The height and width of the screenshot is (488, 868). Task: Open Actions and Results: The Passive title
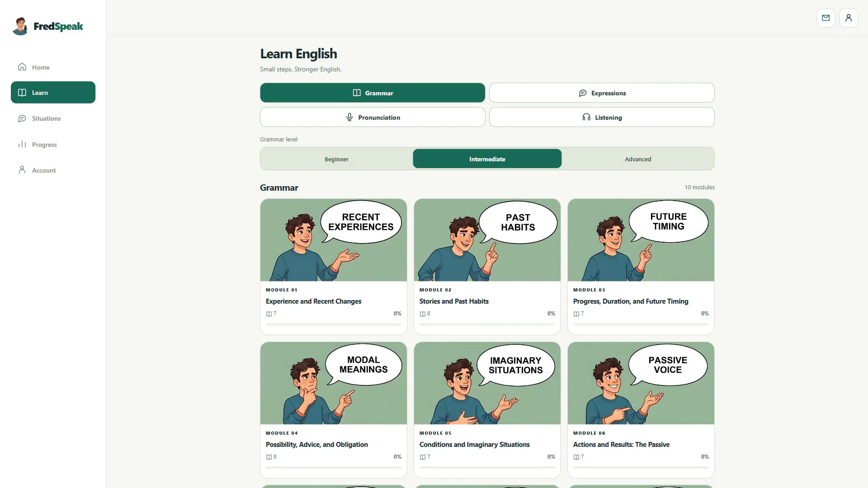(621, 445)
